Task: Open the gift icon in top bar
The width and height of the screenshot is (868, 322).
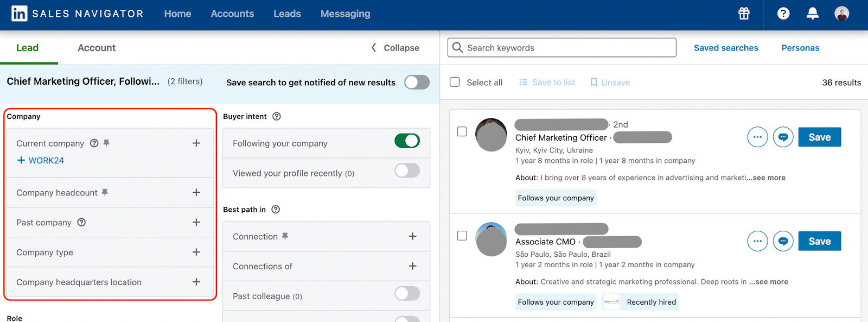Action: click(744, 14)
